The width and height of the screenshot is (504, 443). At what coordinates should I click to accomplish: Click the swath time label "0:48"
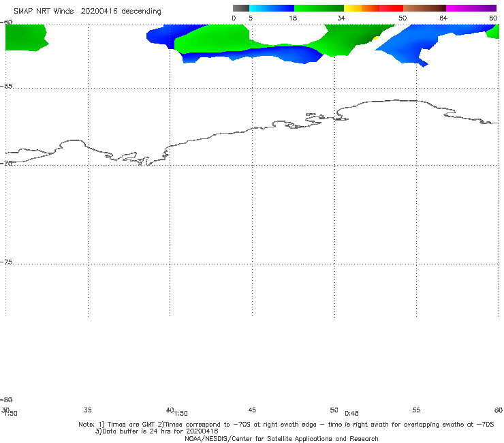click(x=351, y=414)
